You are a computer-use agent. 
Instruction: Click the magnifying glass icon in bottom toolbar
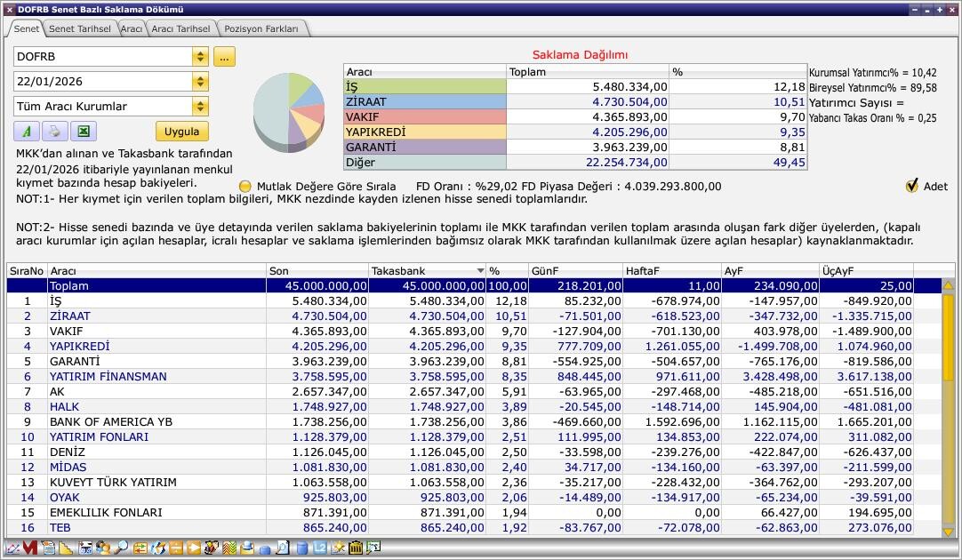point(120,548)
